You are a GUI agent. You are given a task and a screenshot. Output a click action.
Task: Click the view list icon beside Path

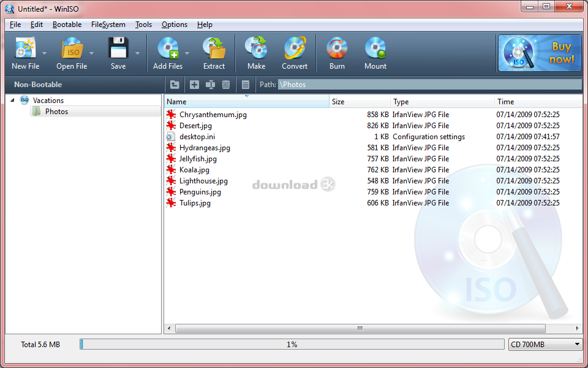coord(246,85)
